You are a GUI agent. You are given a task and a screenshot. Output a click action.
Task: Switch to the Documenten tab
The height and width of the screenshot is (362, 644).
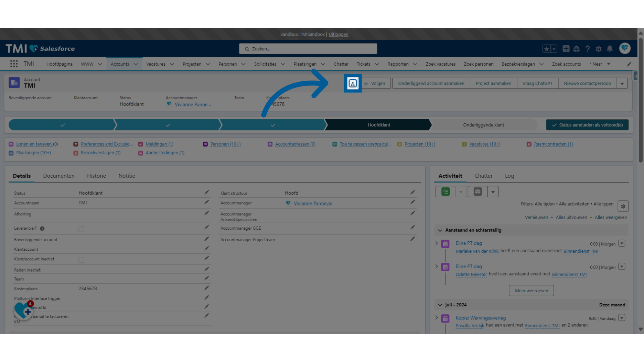59,176
